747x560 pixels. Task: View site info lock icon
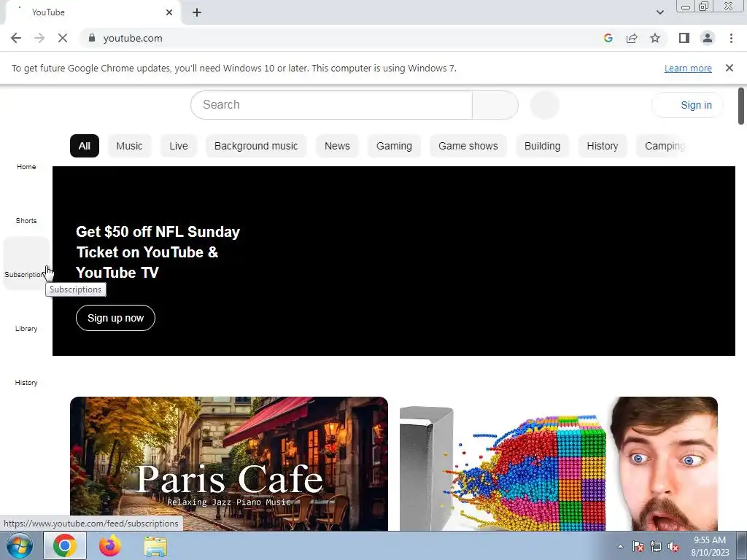click(92, 38)
